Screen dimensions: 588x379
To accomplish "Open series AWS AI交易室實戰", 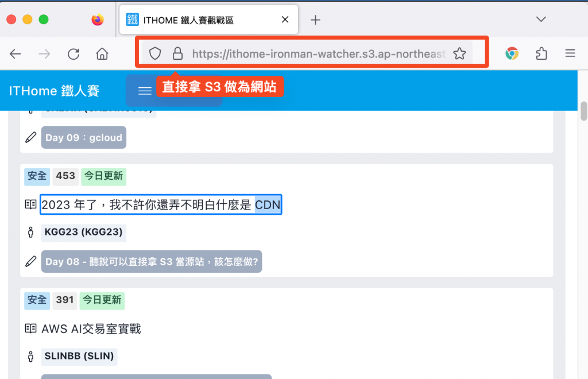I will (91, 329).
